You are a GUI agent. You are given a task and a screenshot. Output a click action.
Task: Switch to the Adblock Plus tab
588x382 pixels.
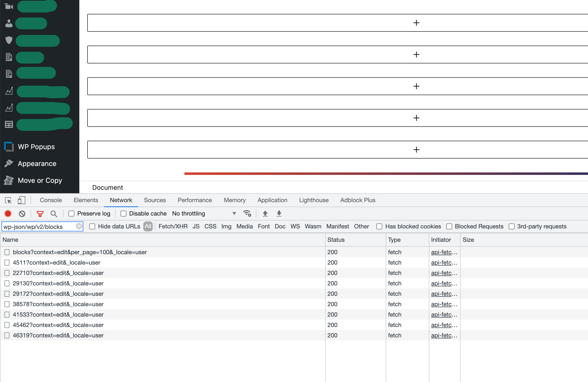(x=357, y=200)
